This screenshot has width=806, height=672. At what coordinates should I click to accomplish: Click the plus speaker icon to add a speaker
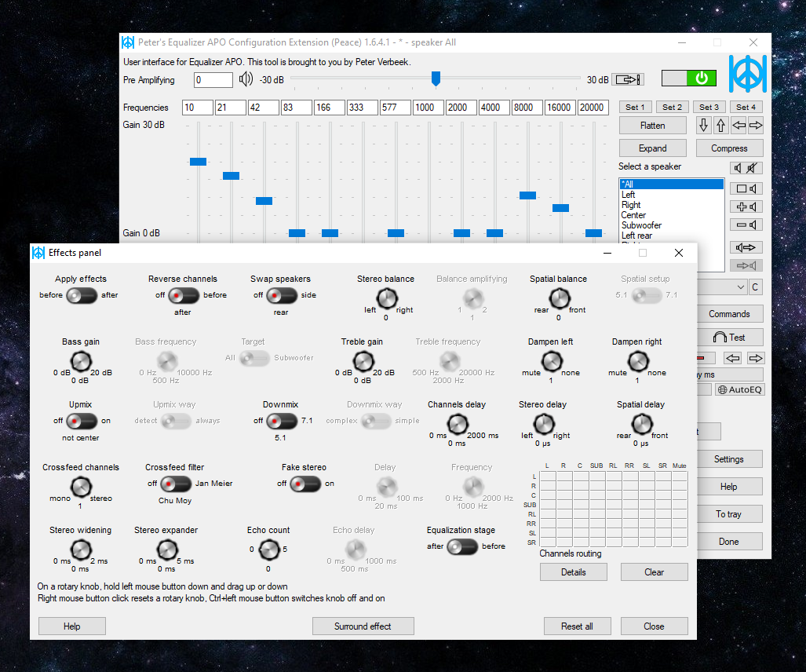(x=746, y=206)
